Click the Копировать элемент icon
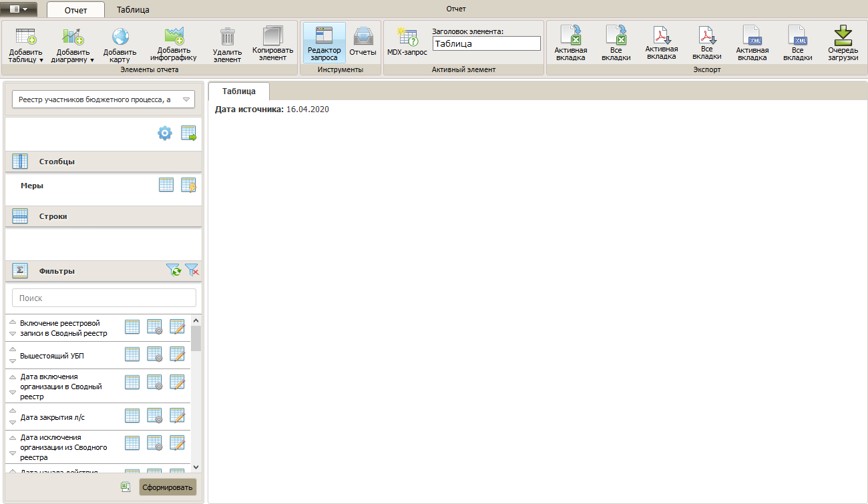This screenshot has width=868, height=504. tap(272, 37)
